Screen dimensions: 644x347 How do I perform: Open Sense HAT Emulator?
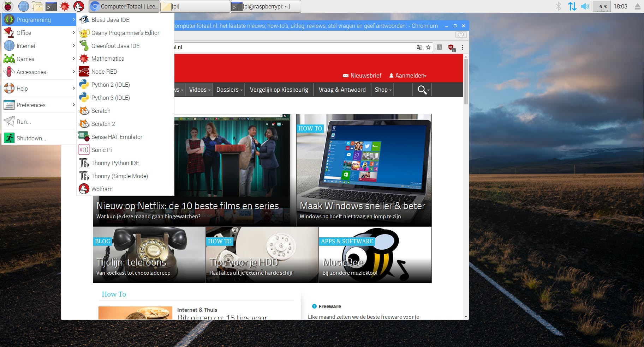pos(125,137)
